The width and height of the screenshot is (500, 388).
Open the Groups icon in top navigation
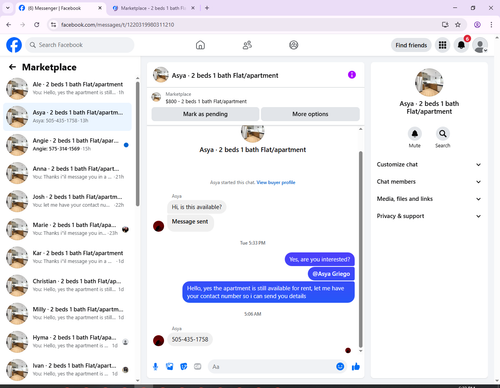click(294, 45)
